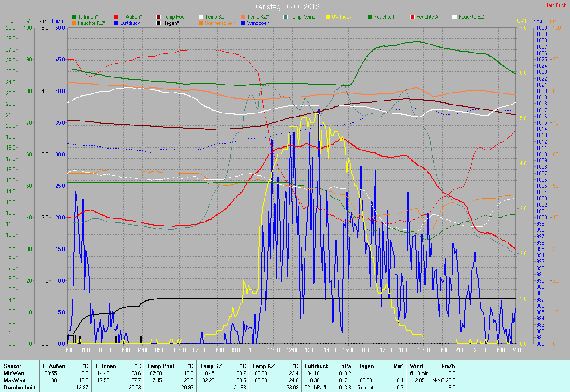570x392 pixels.
Task: Click the blue Luftdruck legend swatch
Action: pos(116,23)
